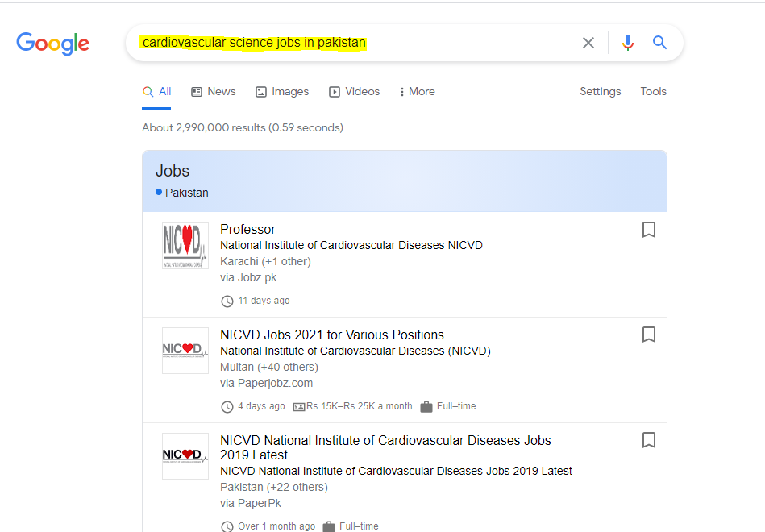
Task: Open NICVD Jobs 2021 for Various Positions
Action: (x=332, y=335)
